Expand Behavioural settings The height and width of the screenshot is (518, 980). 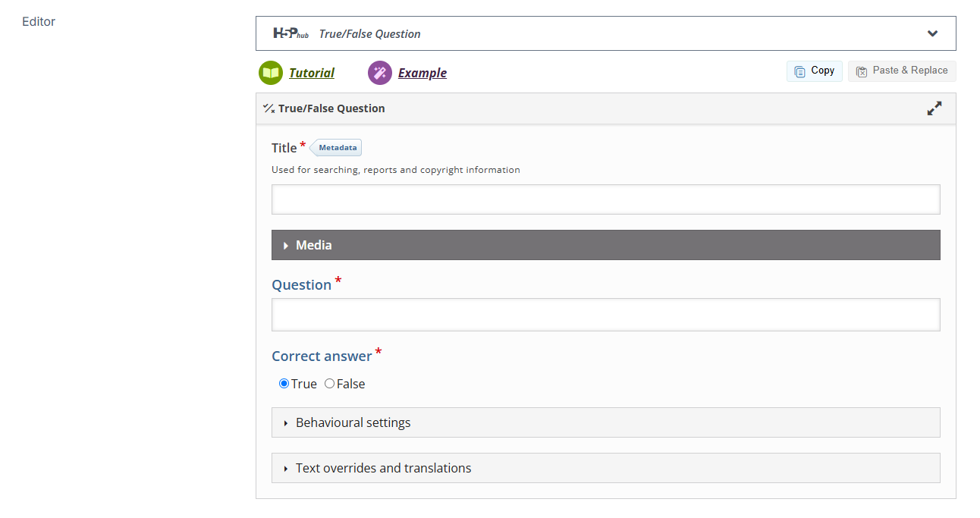[606, 422]
